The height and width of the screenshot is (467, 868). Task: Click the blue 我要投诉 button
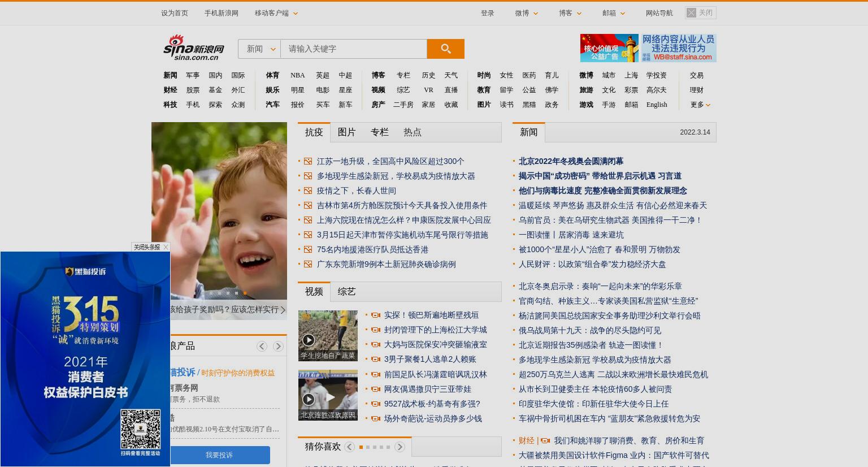tap(219, 455)
